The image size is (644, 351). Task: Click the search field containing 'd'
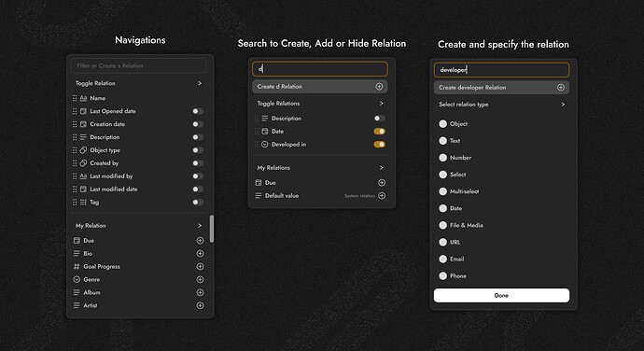point(320,69)
